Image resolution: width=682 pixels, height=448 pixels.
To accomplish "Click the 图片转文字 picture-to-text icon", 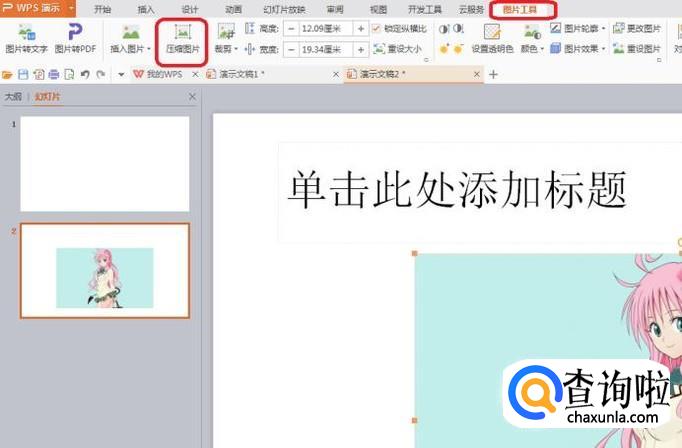I will pyautogui.click(x=26, y=33).
